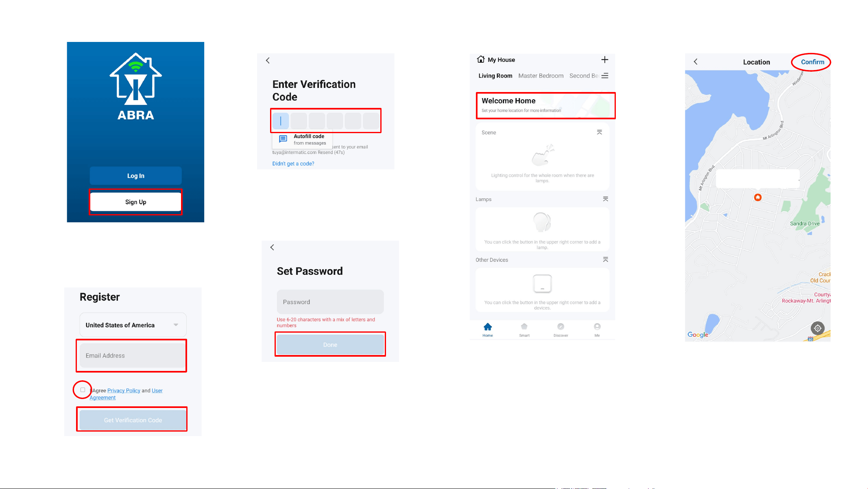
Task: Go back from Set Password screen
Action: click(272, 247)
